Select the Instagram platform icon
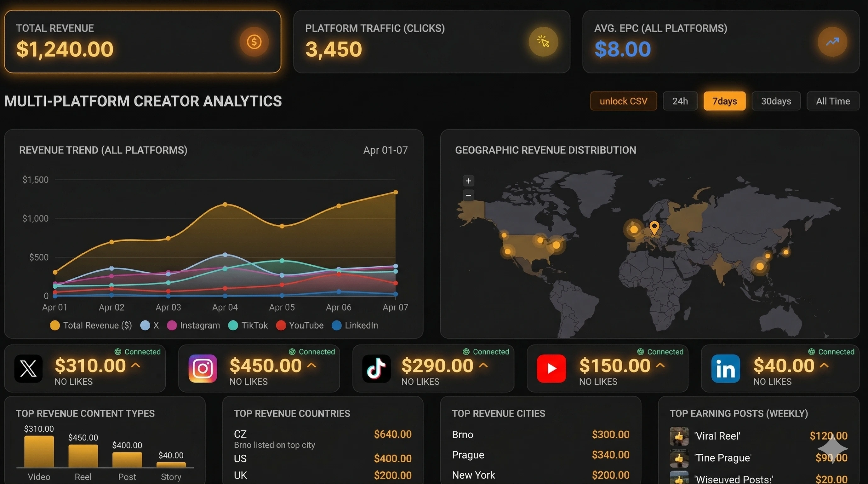868x484 pixels. tap(202, 369)
